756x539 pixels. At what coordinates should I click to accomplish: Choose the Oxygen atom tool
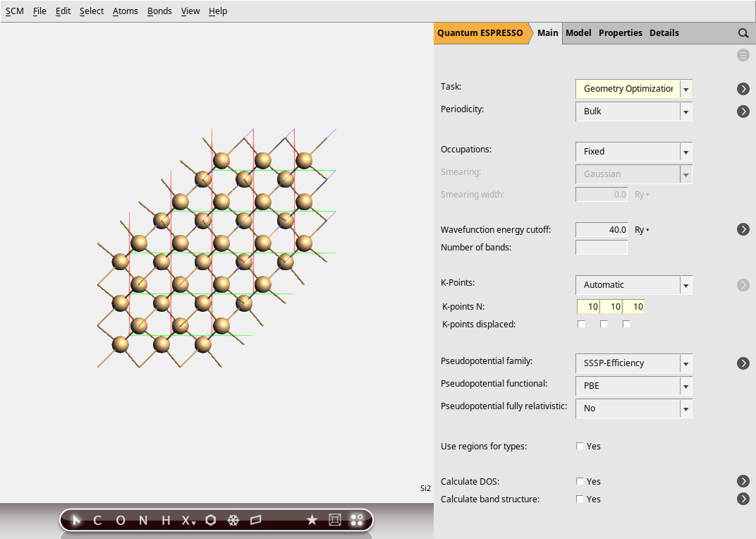(x=121, y=520)
